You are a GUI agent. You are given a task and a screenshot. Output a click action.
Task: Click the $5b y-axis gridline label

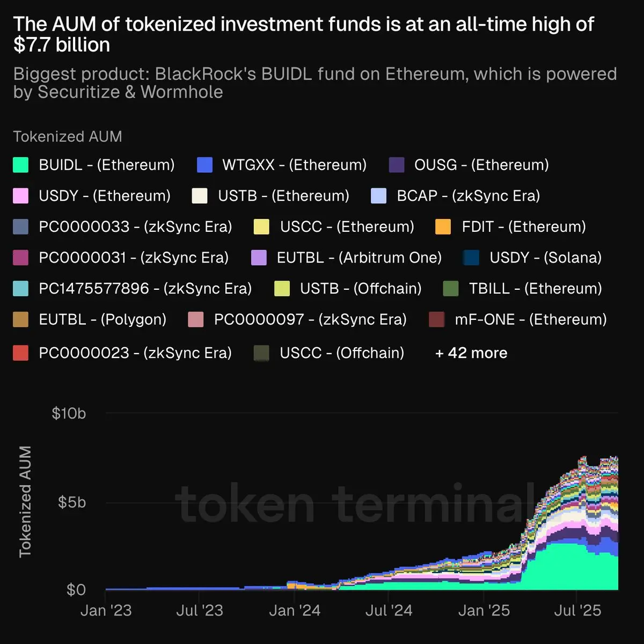coord(72,502)
